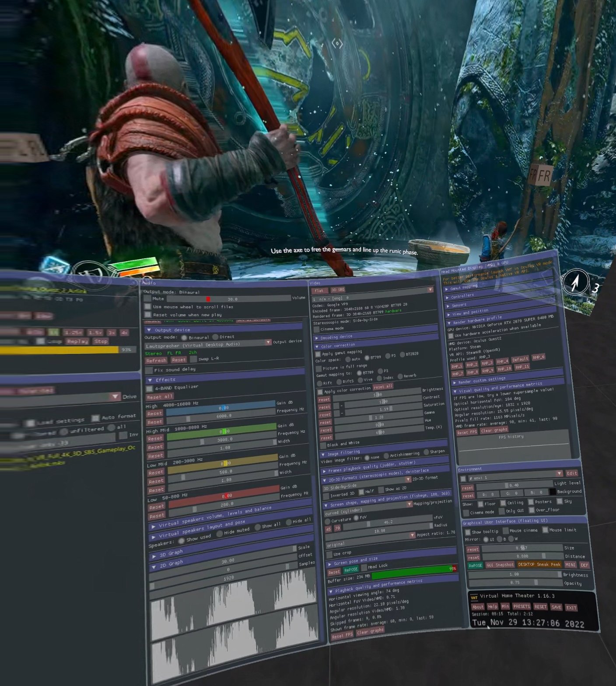Toggle Use hardware acceleration when available
The height and width of the screenshot is (686, 616).
coord(451,336)
